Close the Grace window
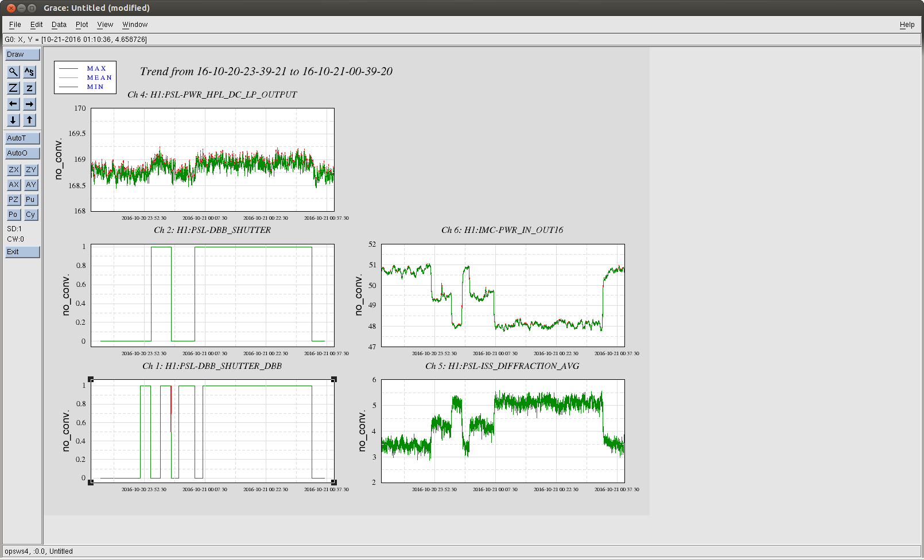Screen dimensions: 924x560 click(11, 8)
